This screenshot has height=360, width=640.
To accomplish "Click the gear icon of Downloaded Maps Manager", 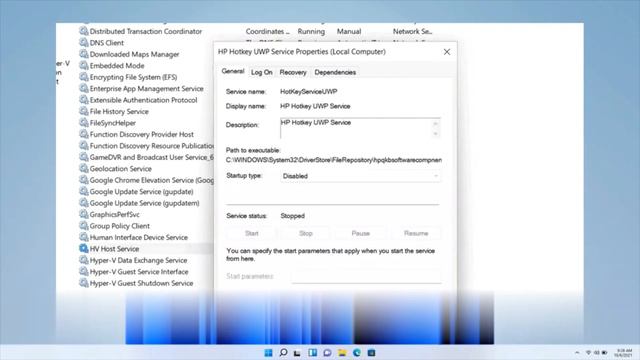I will pos(84,54).
